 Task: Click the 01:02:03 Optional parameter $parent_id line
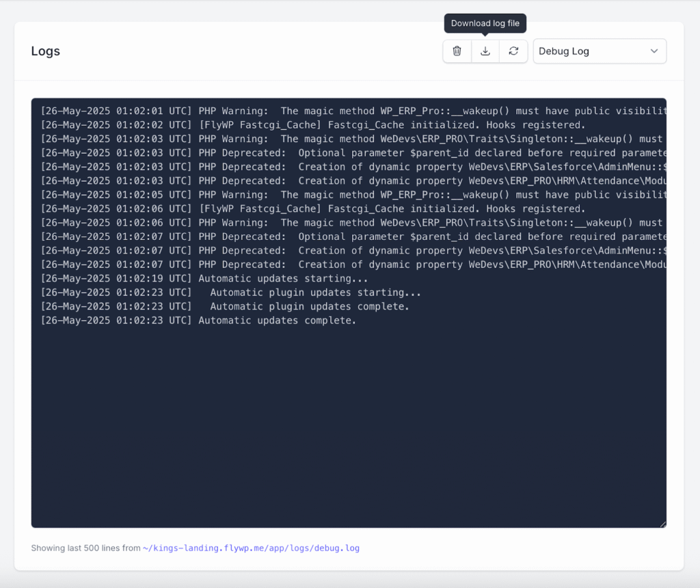pyautogui.click(x=353, y=153)
